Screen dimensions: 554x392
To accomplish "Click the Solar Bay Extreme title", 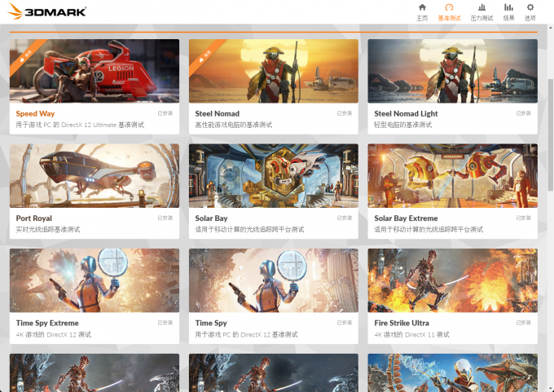I will coord(406,218).
